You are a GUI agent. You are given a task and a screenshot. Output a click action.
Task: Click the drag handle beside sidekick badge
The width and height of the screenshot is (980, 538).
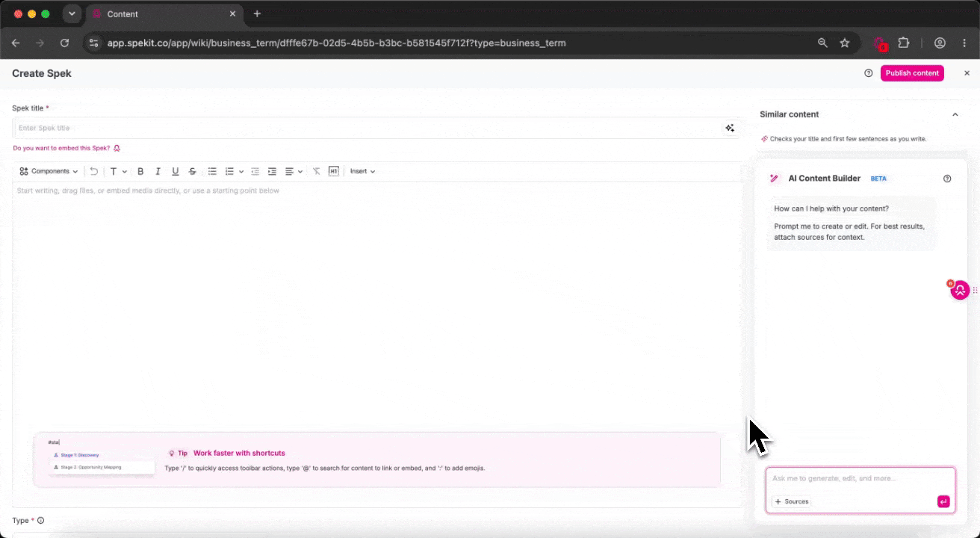976,290
